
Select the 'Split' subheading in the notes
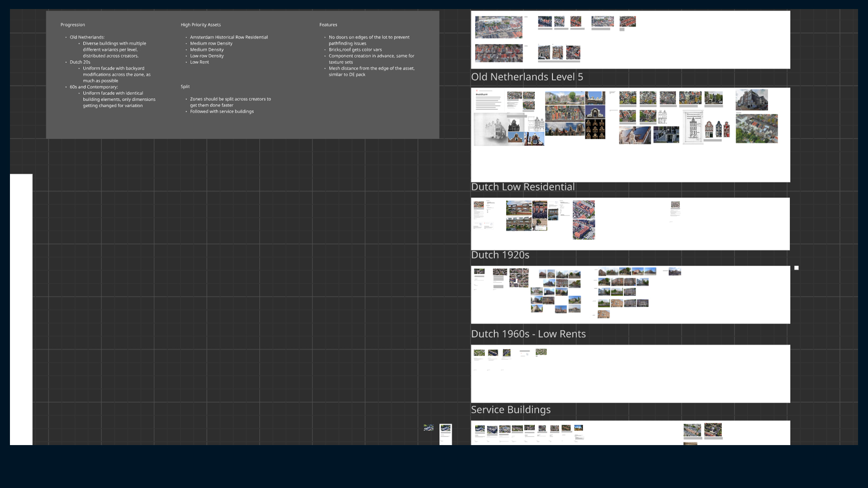tap(185, 87)
